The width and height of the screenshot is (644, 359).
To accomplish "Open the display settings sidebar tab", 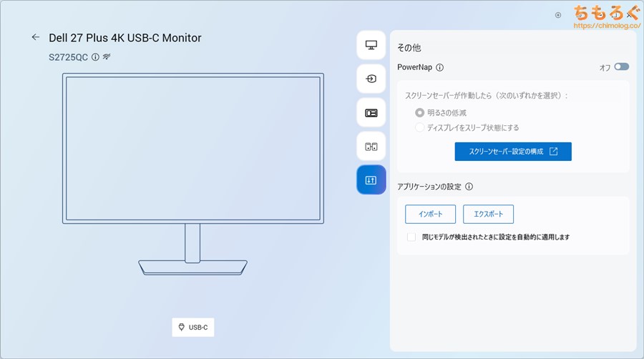I will click(371, 45).
